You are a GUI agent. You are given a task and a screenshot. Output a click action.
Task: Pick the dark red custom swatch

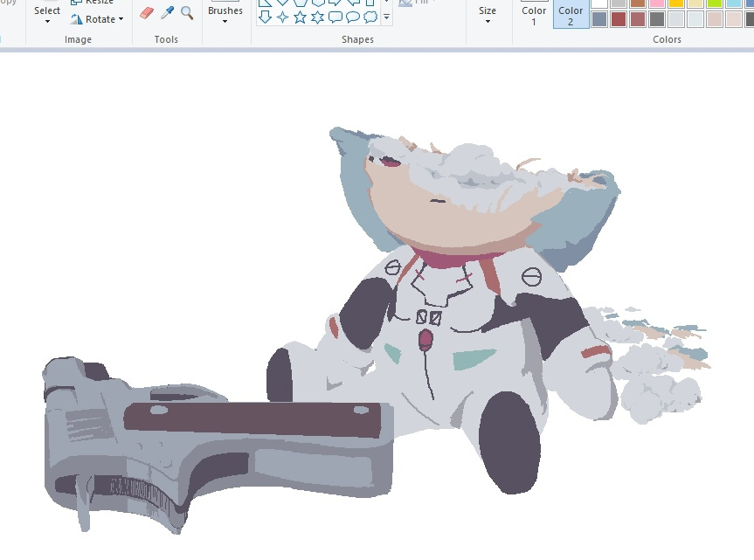pyautogui.click(x=619, y=19)
